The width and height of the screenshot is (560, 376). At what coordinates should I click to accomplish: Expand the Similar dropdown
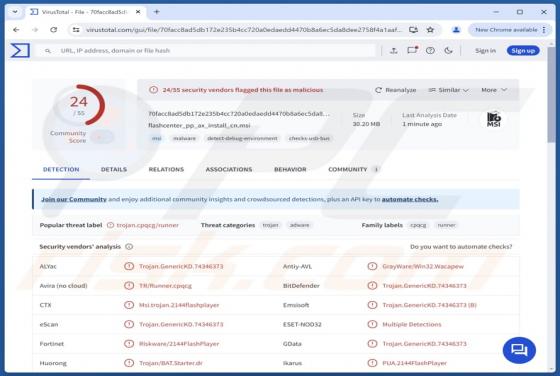448,90
